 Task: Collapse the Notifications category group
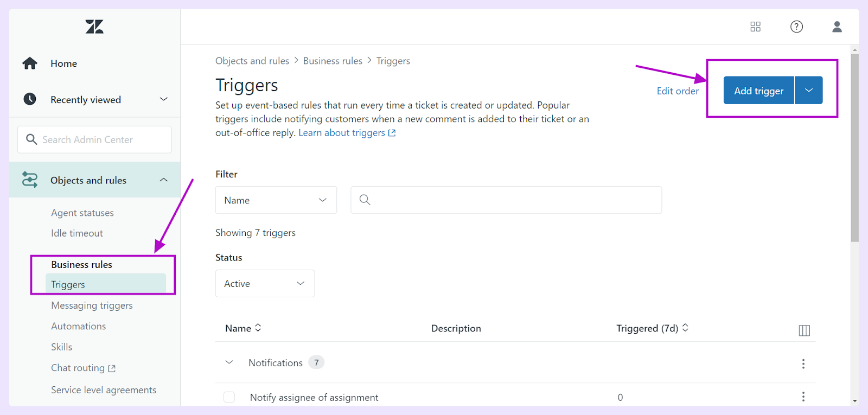click(x=229, y=362)
